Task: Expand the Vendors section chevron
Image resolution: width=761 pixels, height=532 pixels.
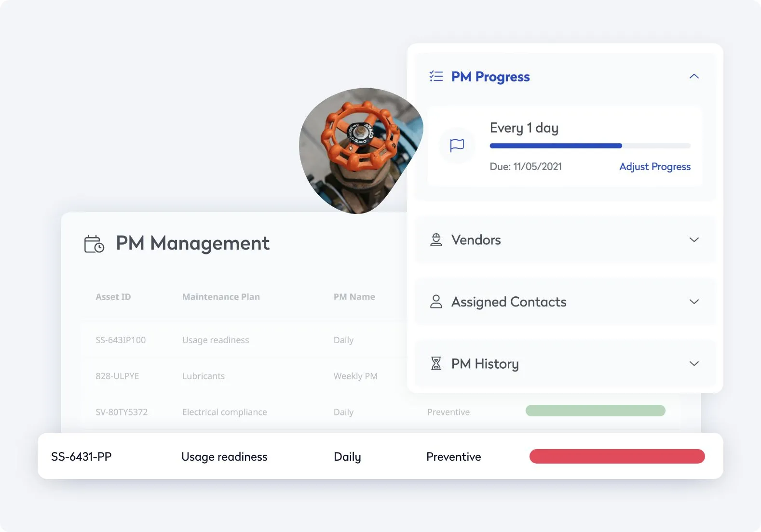Action: (x=694, y=239)
